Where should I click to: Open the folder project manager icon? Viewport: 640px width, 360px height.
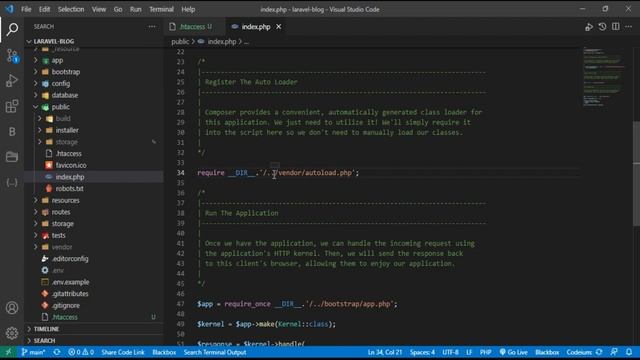click(12, 157)
